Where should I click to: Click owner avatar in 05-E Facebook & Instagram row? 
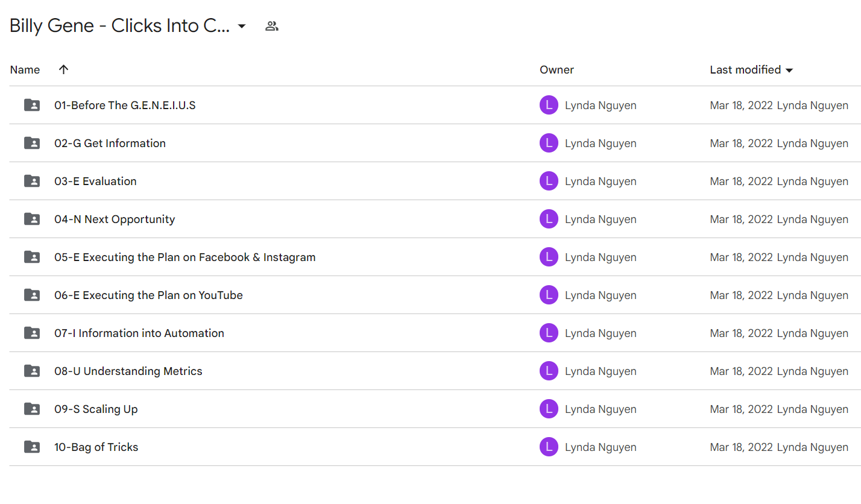(549, 257)
